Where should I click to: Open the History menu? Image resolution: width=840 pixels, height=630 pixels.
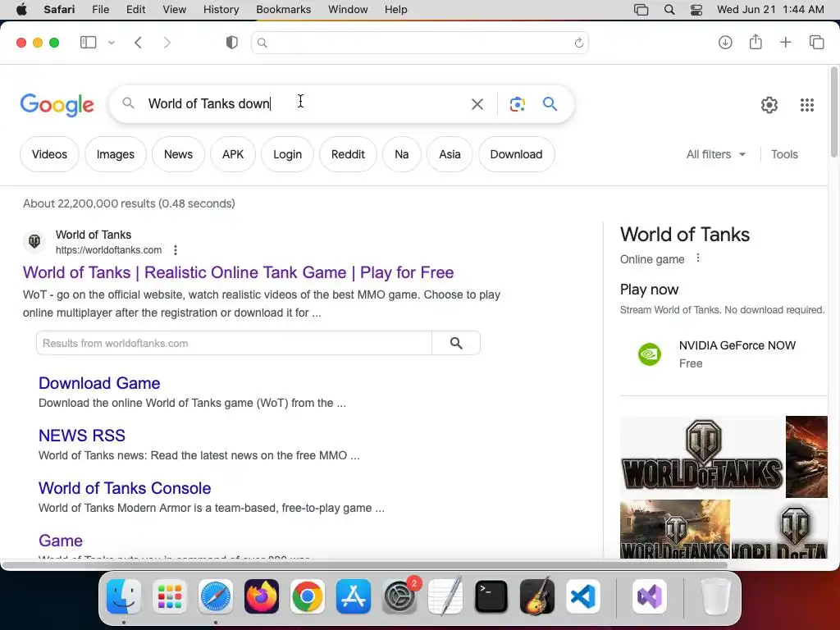[221, 10]
